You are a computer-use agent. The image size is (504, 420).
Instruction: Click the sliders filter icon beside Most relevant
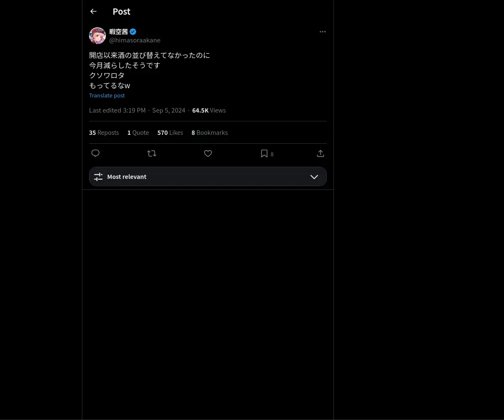pos(98,177)
